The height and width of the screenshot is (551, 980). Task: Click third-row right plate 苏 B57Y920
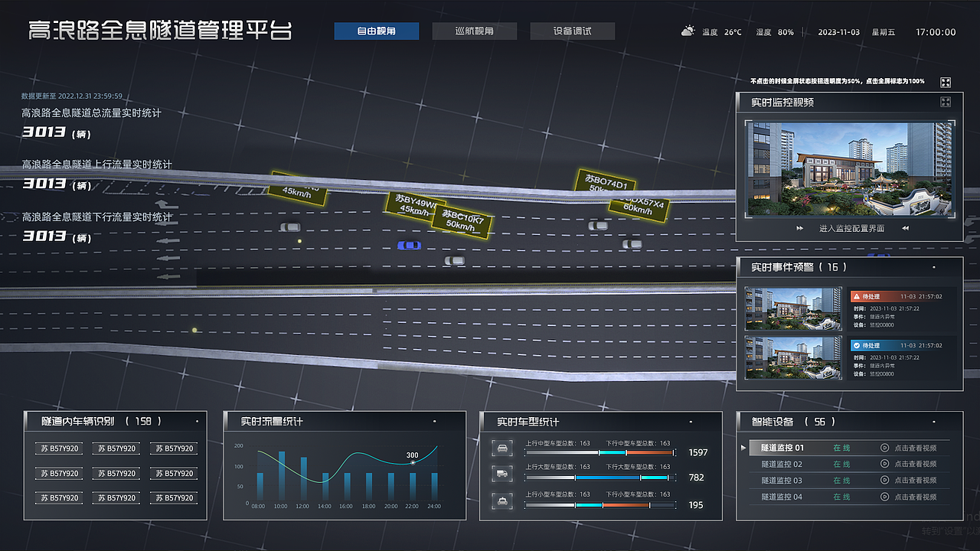174,498
